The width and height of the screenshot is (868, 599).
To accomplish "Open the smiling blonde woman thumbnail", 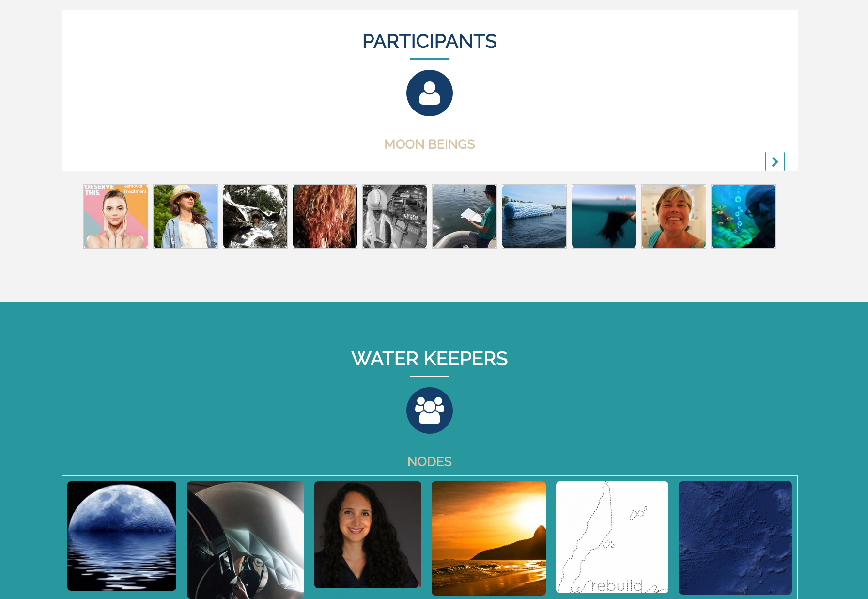I will [674, 216].
